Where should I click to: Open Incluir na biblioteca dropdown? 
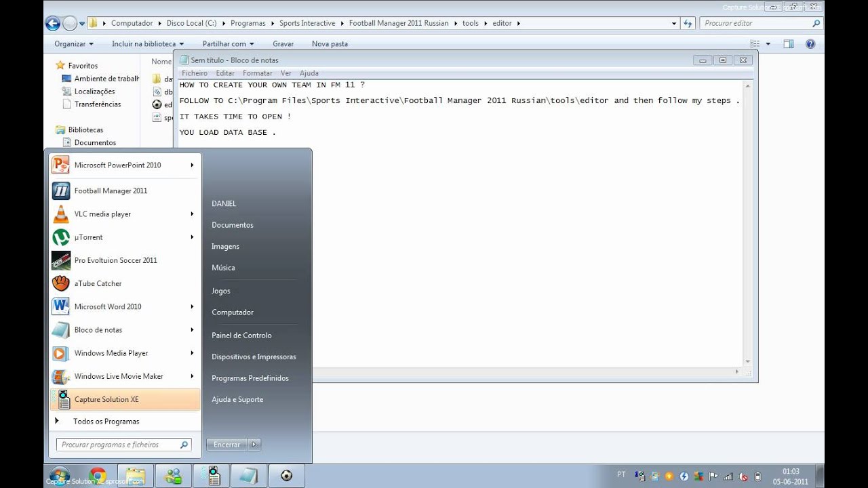coord(148,44)
